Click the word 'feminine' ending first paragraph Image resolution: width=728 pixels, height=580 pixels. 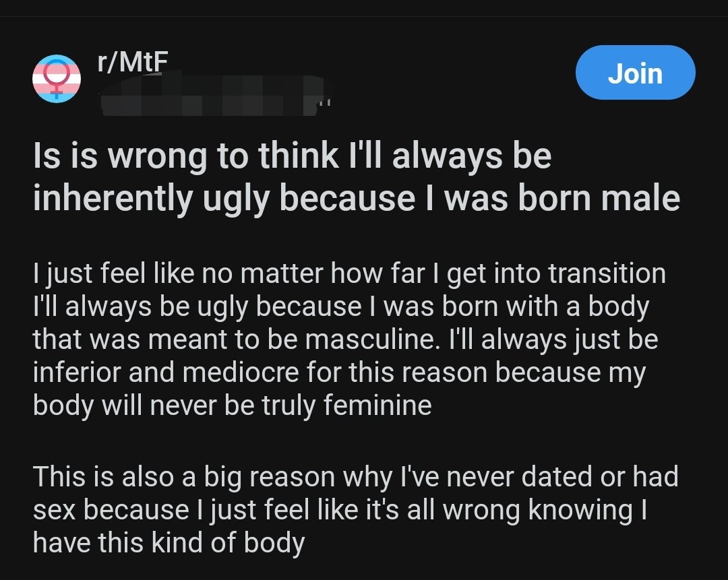tap(377, 405)
